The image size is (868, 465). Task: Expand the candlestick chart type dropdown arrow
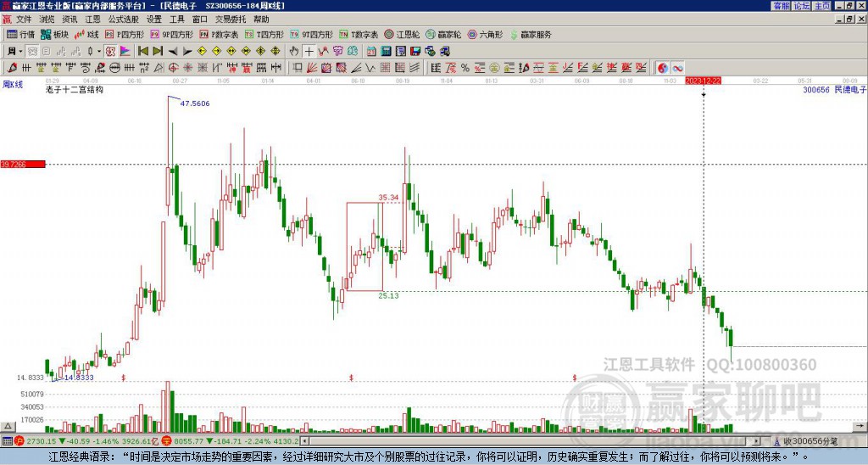(99, 52)
